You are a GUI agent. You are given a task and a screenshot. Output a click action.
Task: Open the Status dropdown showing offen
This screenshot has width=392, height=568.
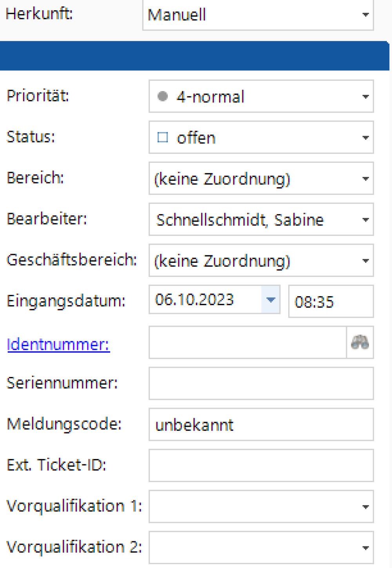(x=365, y=138)
